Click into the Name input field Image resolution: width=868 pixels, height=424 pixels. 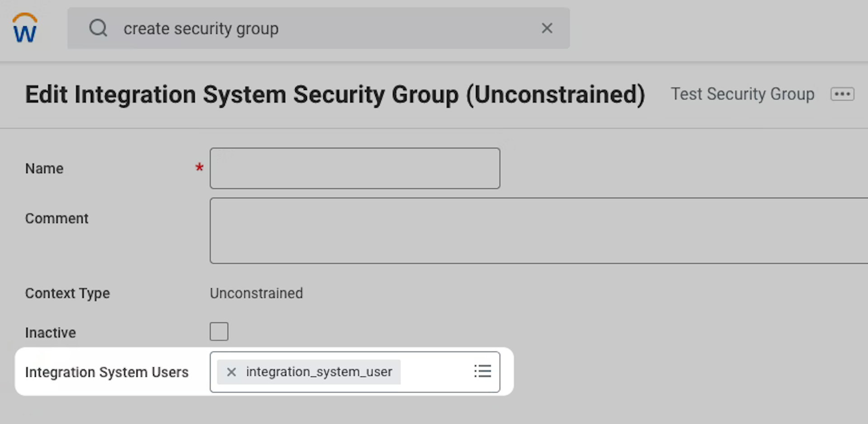(355, 168)
